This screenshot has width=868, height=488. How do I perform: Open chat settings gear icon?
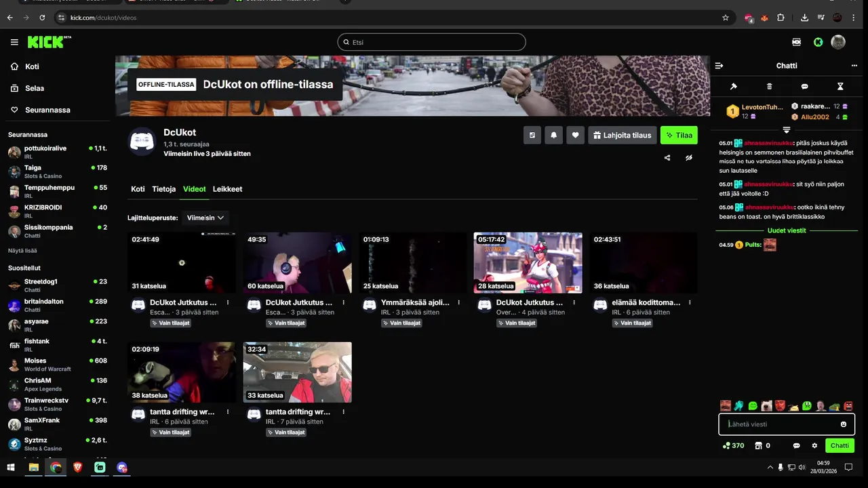(x=814, y=445)
